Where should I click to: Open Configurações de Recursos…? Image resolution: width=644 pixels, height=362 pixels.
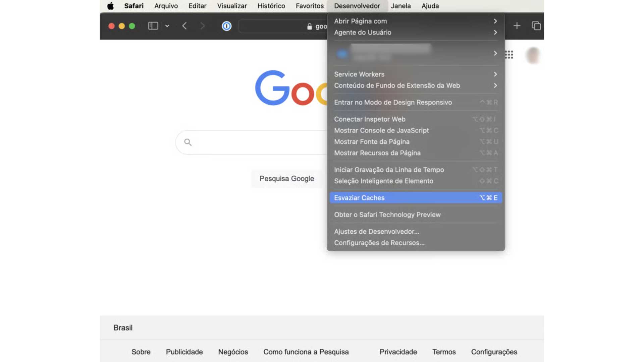(416, 243)
